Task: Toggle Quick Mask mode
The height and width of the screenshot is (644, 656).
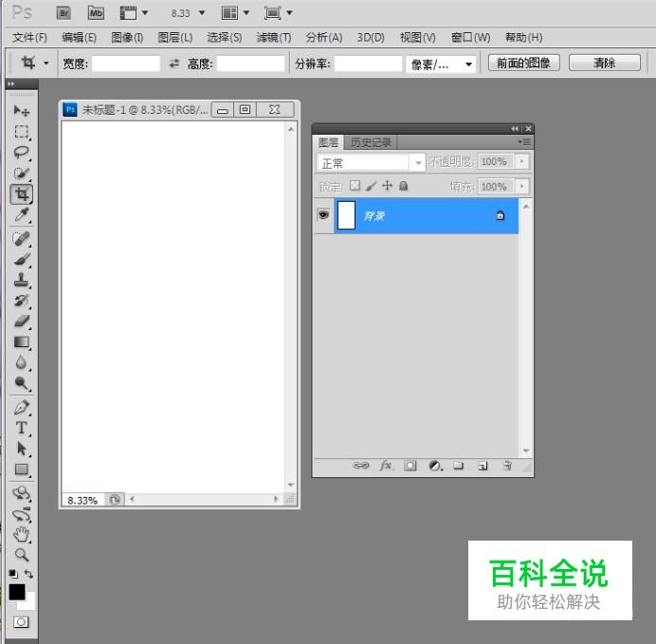Action: (x=21, y=622)
